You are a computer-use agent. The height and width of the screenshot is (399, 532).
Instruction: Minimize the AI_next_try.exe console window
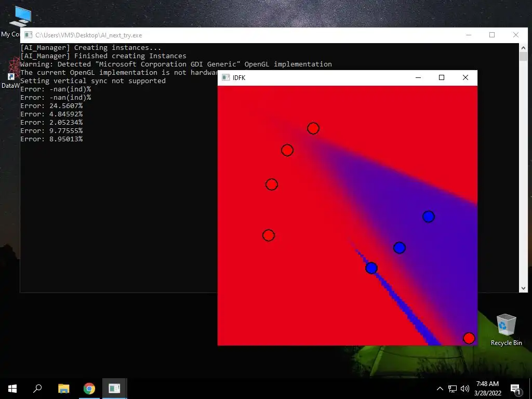tap(469, 35)
